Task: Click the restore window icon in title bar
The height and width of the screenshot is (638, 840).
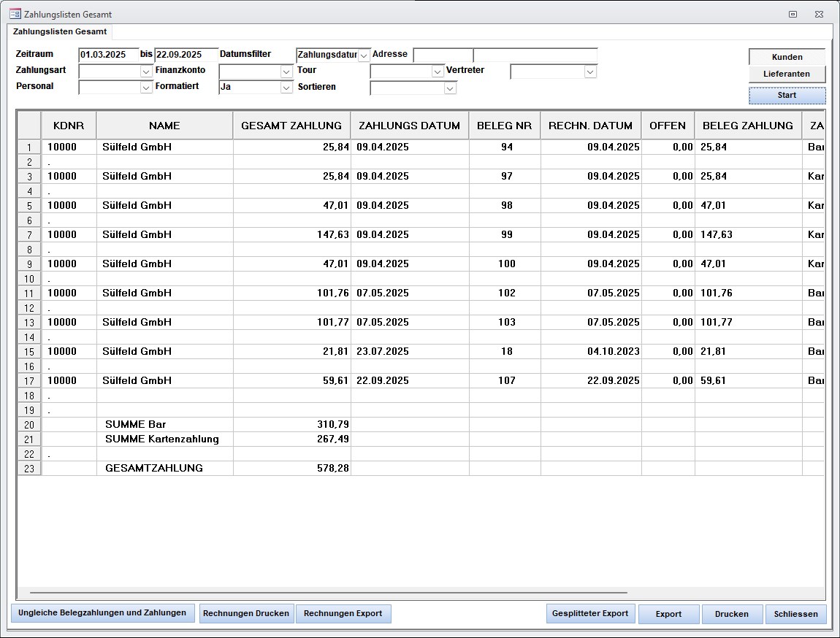Action: click(793, 14)
